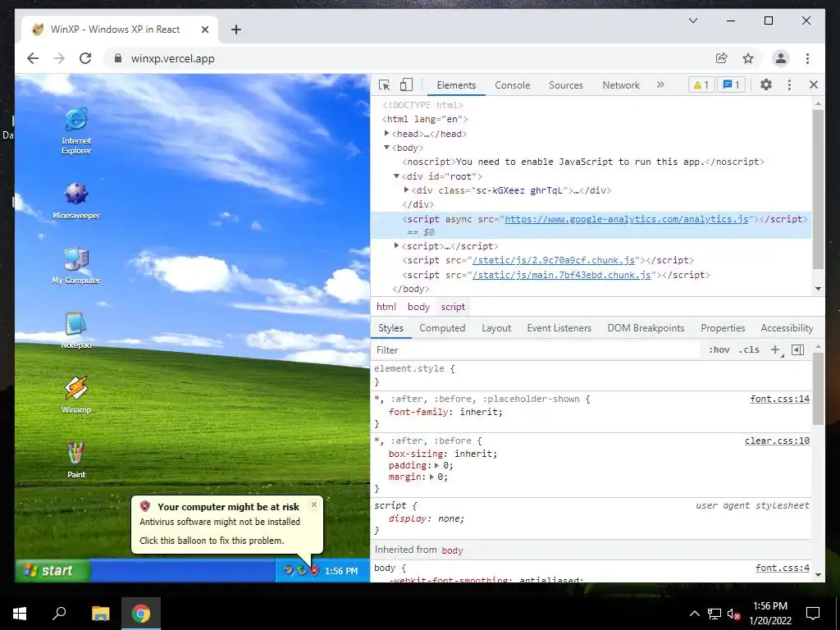This screenshot has height=630, width=840.
Task: Focus the styles Filter field
Action: point(536,349)
